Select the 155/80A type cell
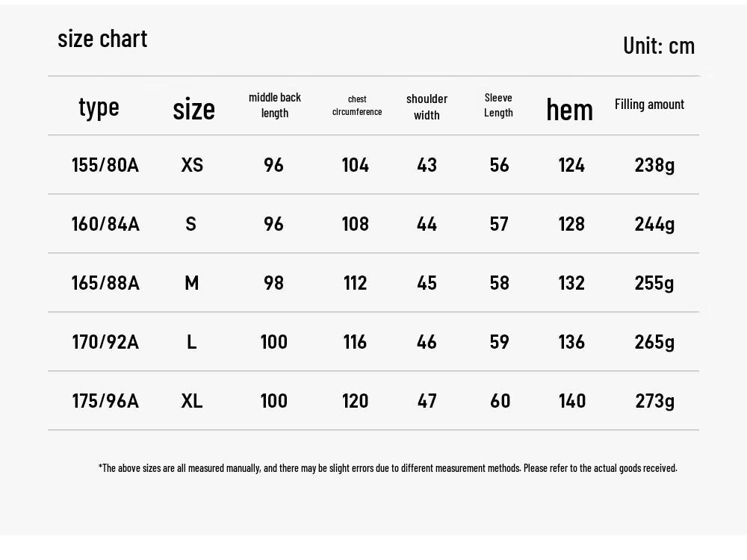This screenshot has height=560, width=747. [105, 165]
